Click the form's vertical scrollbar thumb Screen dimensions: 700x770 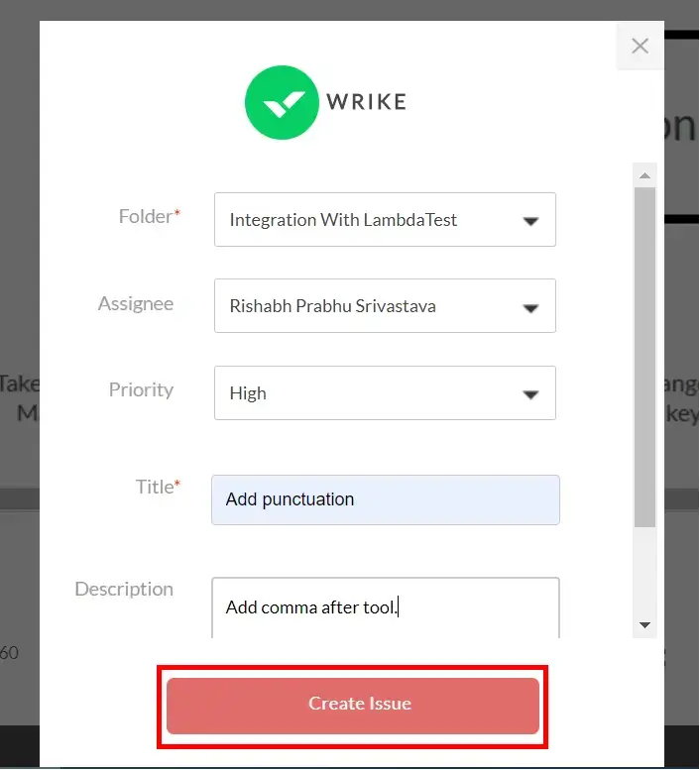[644, 357]
